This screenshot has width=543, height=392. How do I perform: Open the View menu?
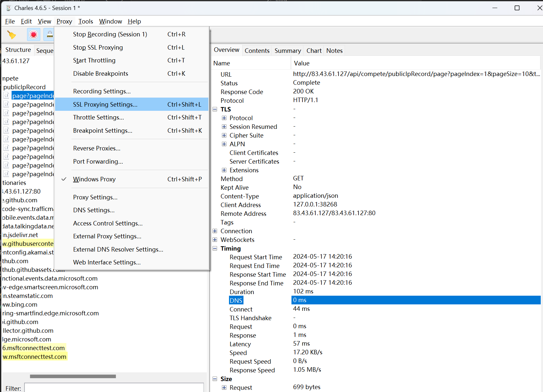(x=44, y=21)
